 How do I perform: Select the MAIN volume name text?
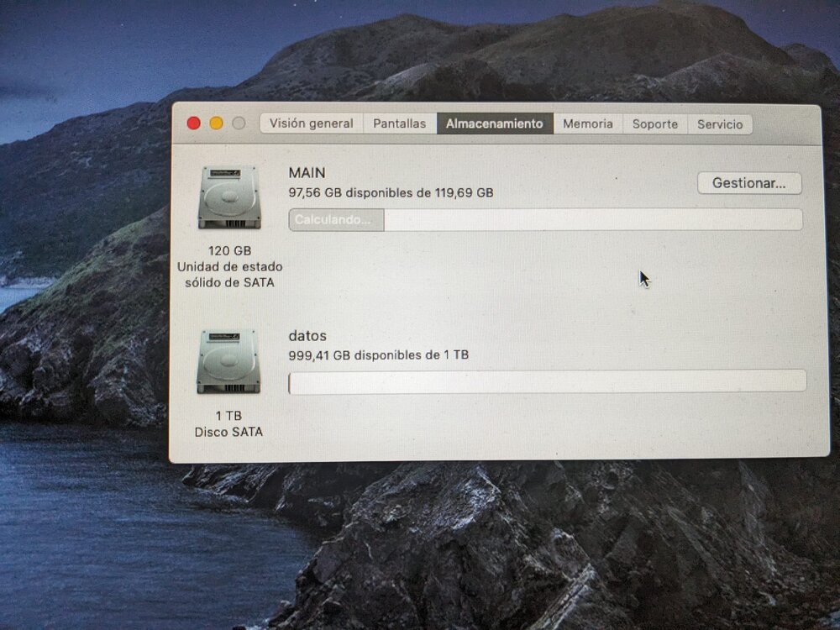tap(307, 172)
